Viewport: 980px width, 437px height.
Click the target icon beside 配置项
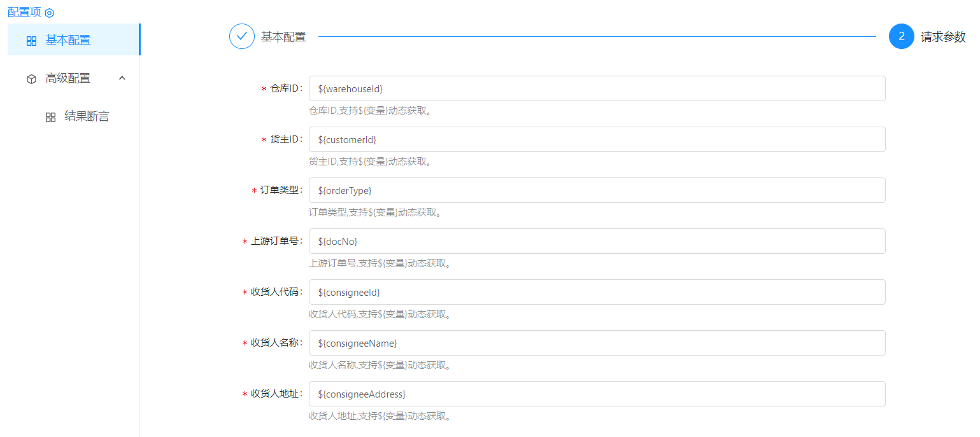coord(50,13)
